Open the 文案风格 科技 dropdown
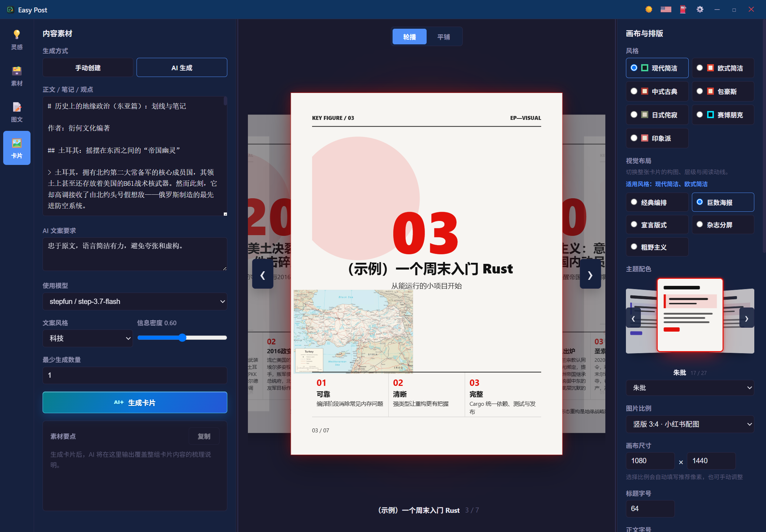This screenshot has width=766, height=532. [88, 338]
